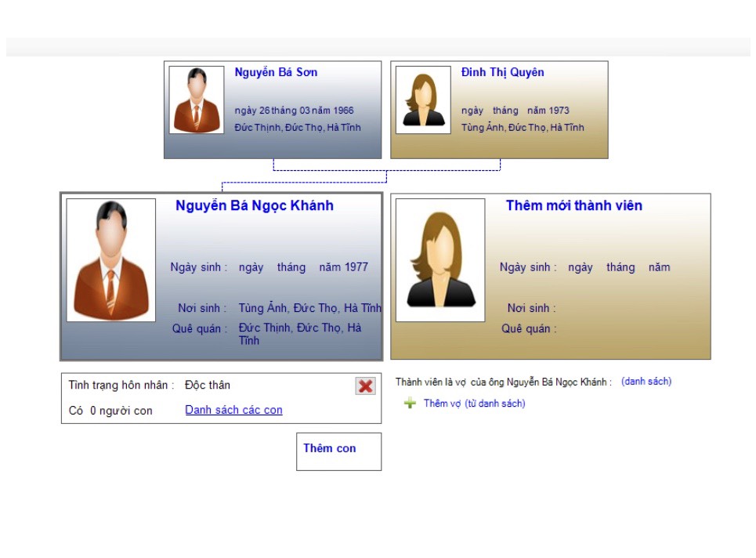The width and height of the screenshot is (756, 558).
Task: Click Thêm mới thành viên heading
Action: point(573,206)
